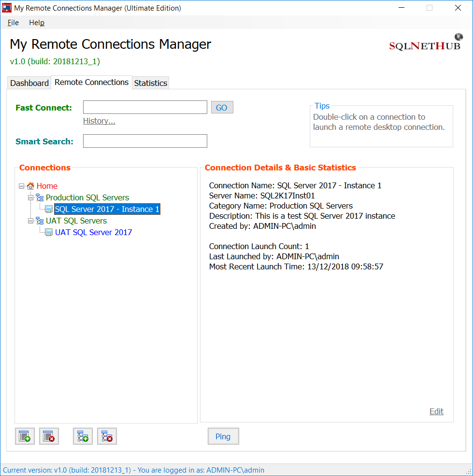Click monitor icon beside SQL Server 2017 - Instance 1
This screenshot has height=476, width=473.
49,209
